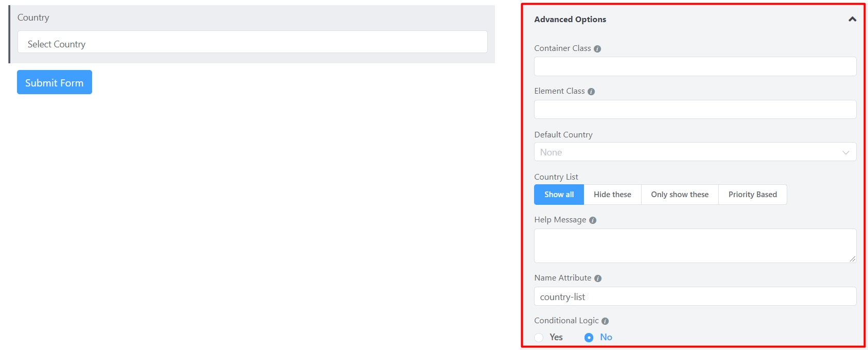Screen dimensions: 868x350
Task: Click the Element Class info icon
Action: pos(591,92)
